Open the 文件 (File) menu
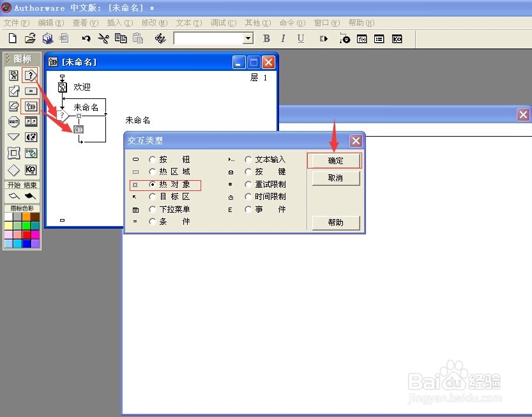Screen dimensions: 532x417 16,23
